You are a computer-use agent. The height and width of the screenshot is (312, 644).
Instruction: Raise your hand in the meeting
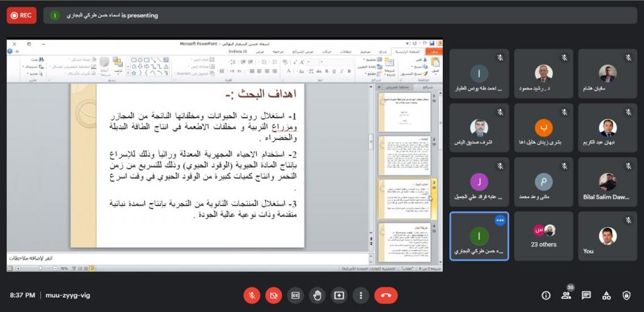[x=317, y=295]
